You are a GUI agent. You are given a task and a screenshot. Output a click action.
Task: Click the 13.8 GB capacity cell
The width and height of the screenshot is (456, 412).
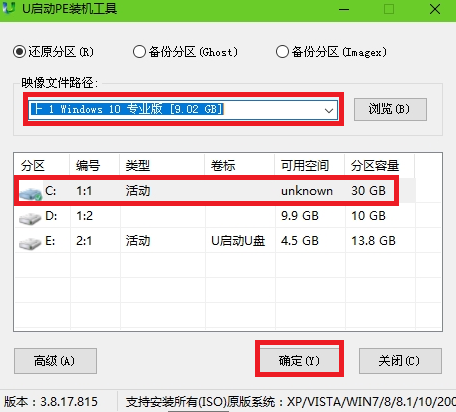pyautogui.click(x=373, y=241)
